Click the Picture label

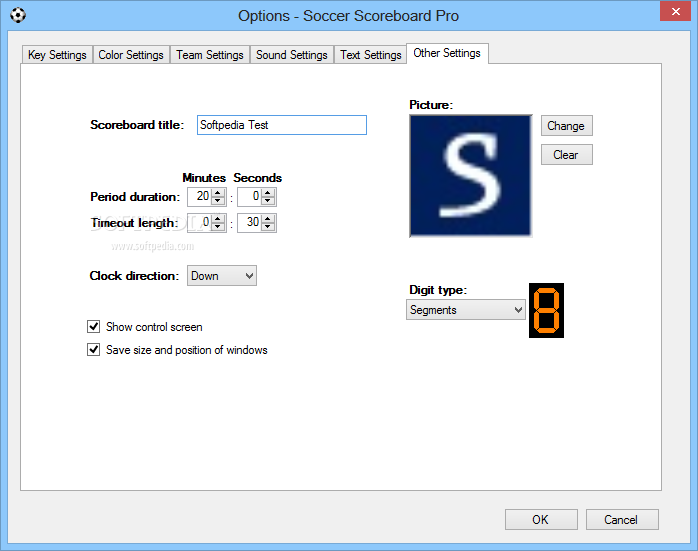click(x=431, y=105)
